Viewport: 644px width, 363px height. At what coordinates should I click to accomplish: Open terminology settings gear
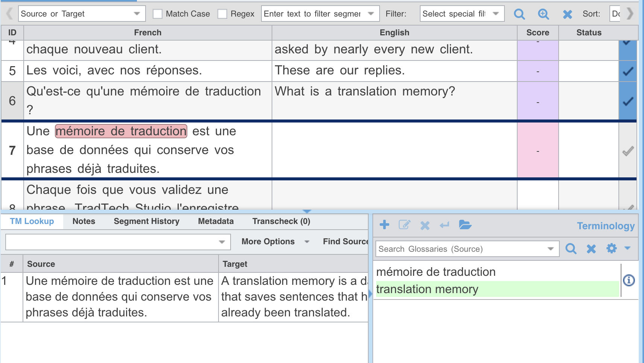[x=612, y=248]
